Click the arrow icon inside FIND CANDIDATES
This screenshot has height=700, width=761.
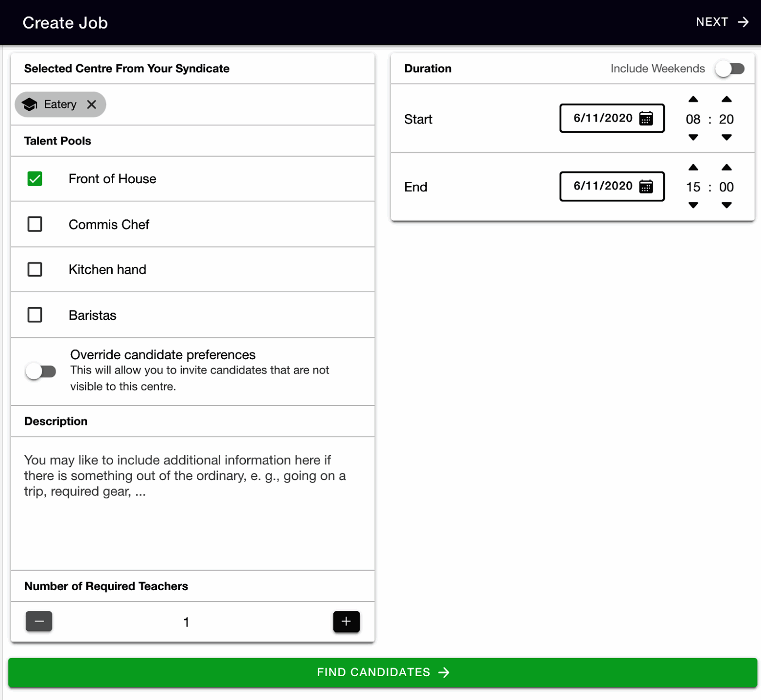click(444, 672)
